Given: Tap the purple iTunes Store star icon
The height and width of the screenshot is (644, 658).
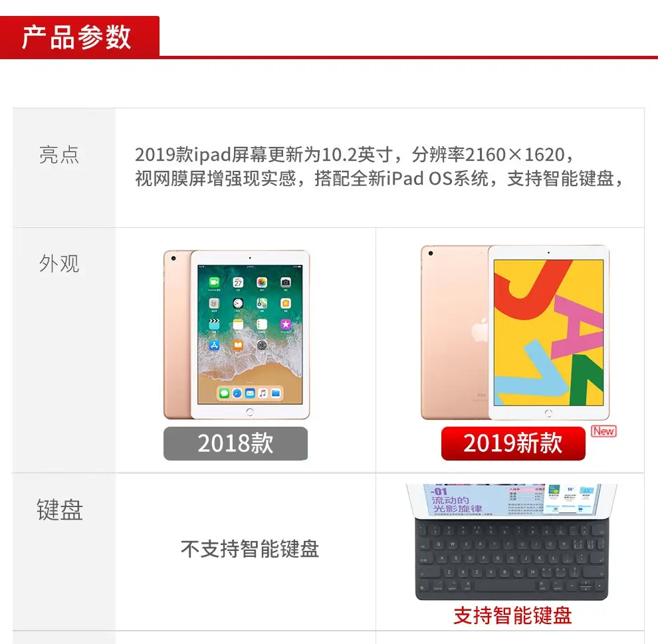Looking at the screenshot, I should tap(285, 324).
